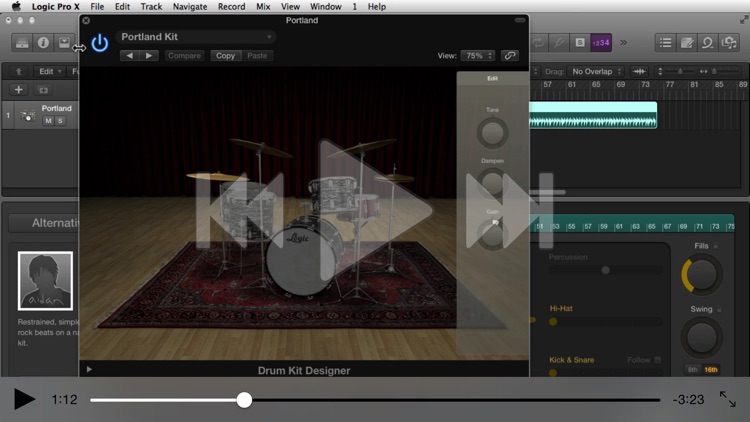The width and height of the screenshot is (750, 422).
Task: Click the Percussion slider handle
Action: (606, 270)
